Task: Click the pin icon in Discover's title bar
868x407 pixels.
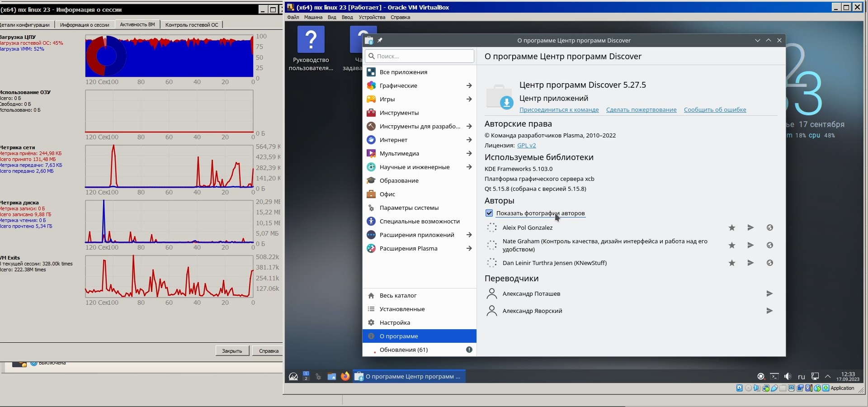Action: 380,40
